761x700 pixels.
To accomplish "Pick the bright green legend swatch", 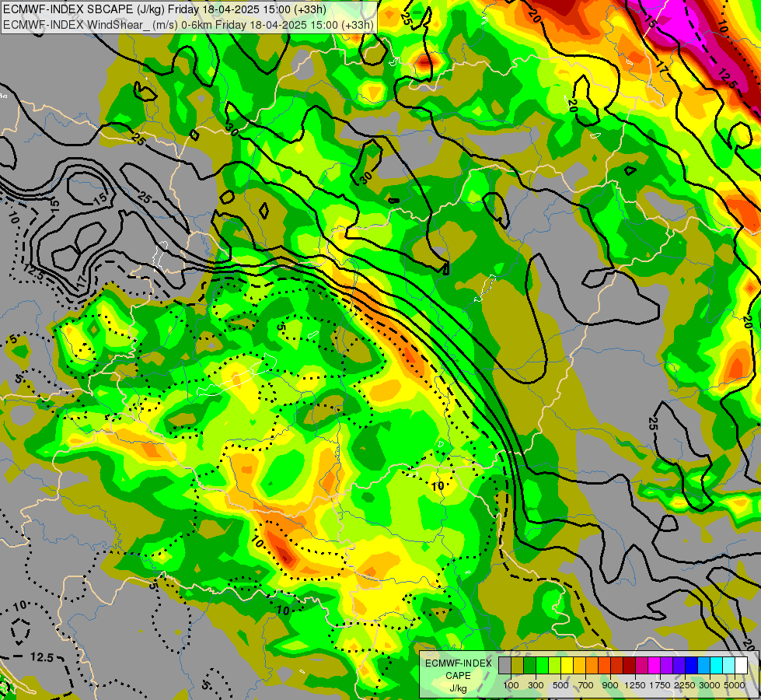I will click(x=543, y=665).
